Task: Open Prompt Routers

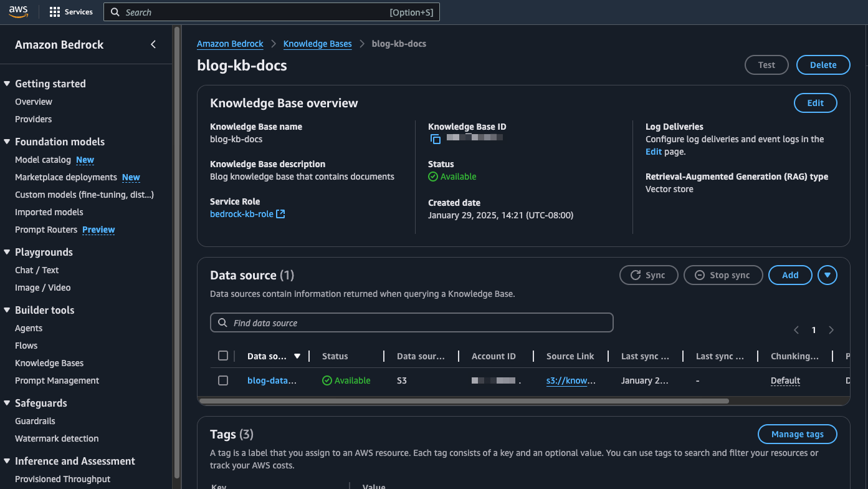Action: pyautogui.click(x=46, y=230)
